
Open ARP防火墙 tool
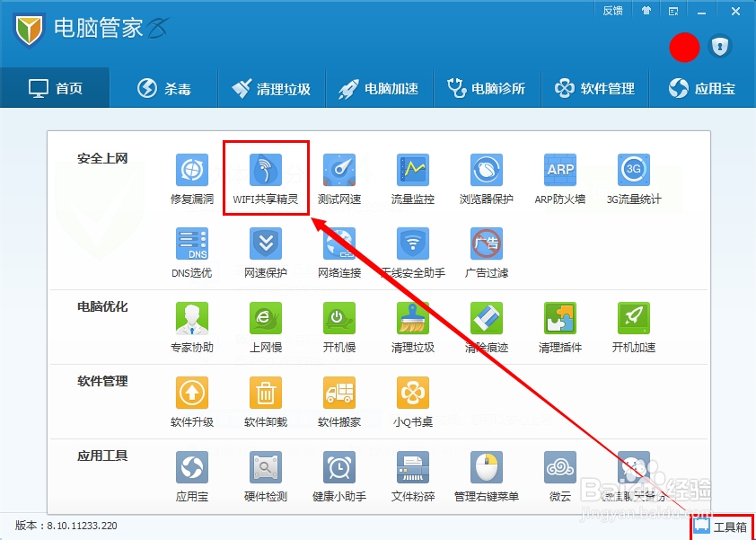(x=560, y=179)
